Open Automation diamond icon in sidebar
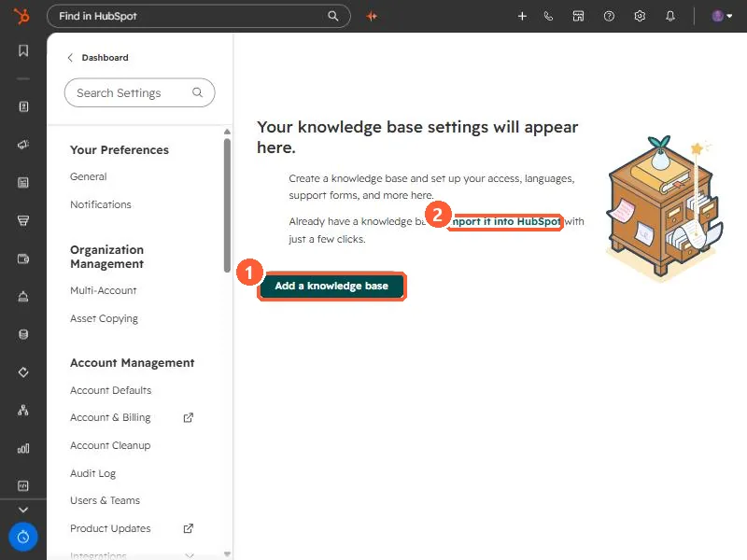 (22, 372)
